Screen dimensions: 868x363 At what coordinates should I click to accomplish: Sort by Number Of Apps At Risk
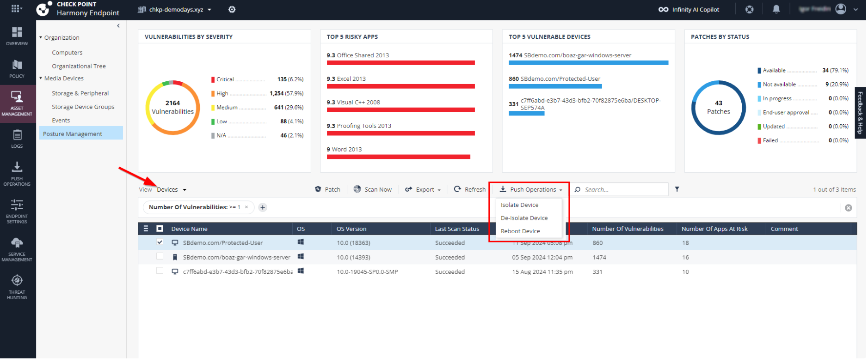[714, 229]
